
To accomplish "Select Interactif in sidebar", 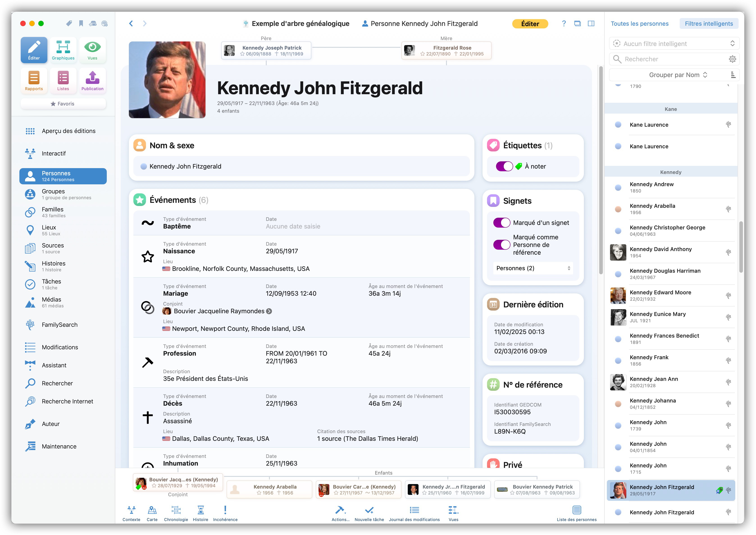I will tap(63, 153).
